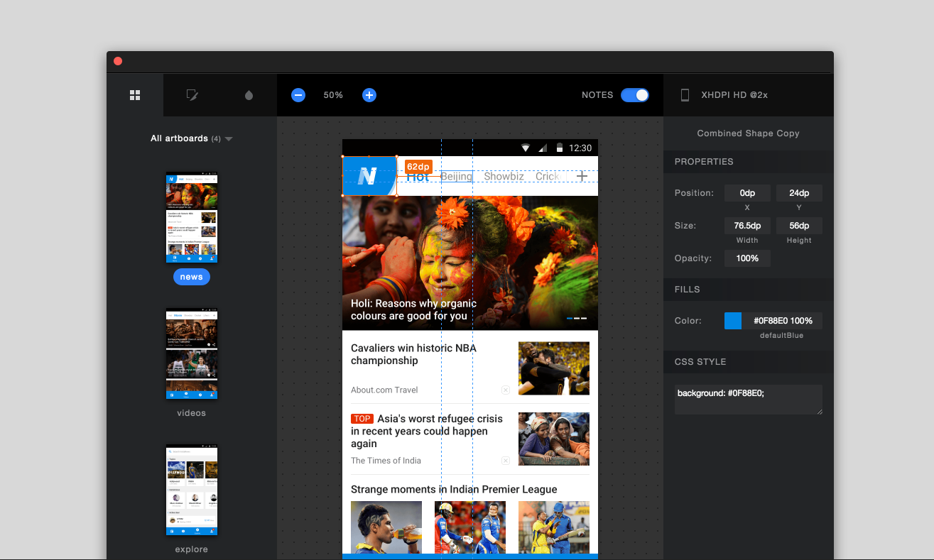Switch to the notes edit tab
The image size is (934, 560).
click(x=192, y=95)
